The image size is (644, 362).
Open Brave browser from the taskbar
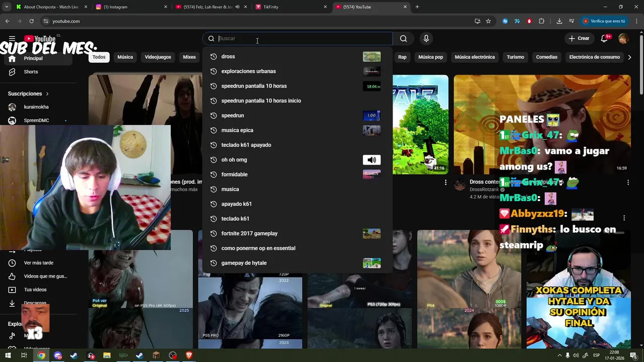[189, 355]
